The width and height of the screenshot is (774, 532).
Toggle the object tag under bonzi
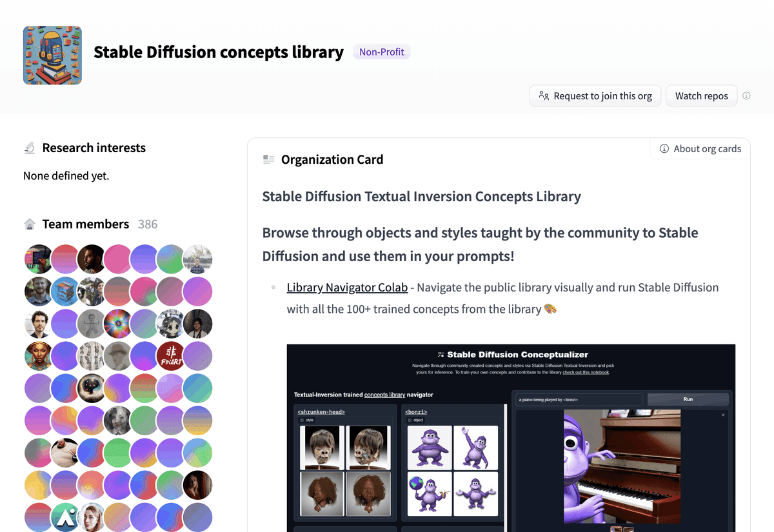pyautogui.click(x=416, y=420)
